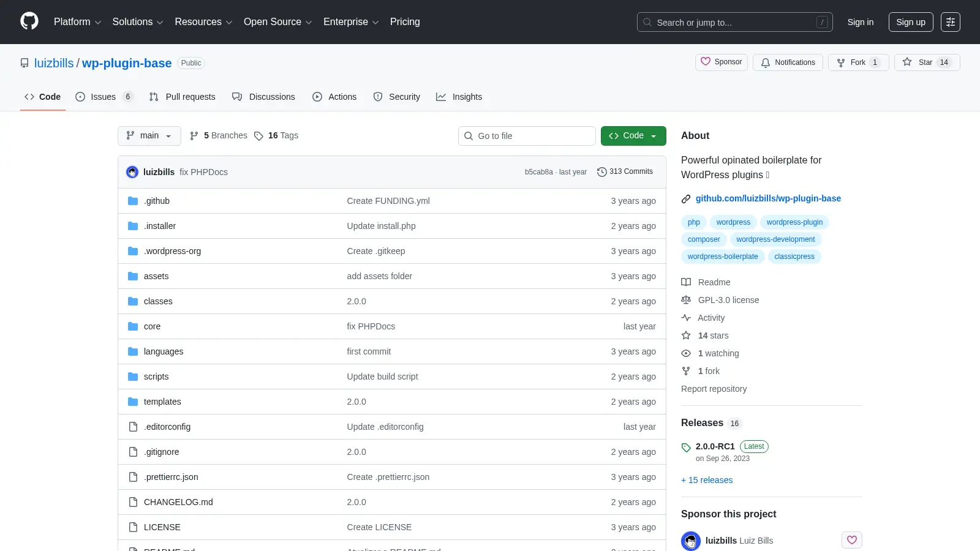Click the fork icon in Fork button
980x551 pixels.
[x=841, y=62]
